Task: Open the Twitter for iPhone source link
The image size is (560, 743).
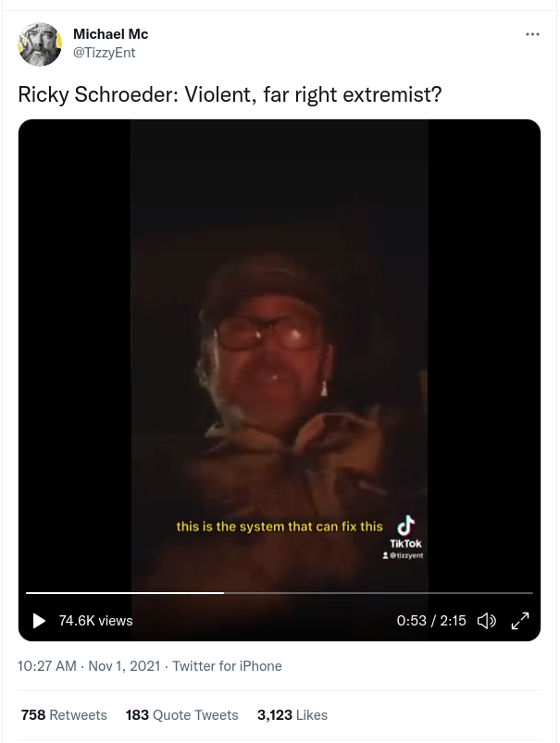Action: click(x=227, y=666)
